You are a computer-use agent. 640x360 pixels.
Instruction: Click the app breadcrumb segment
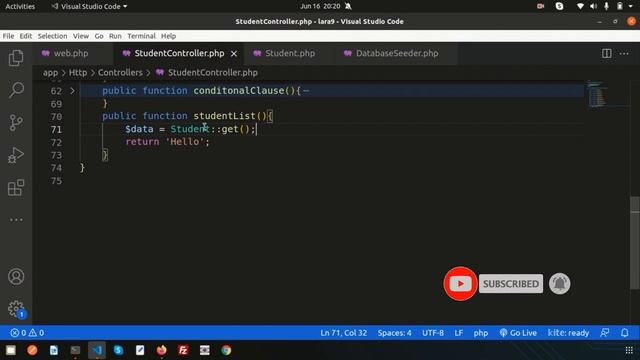point(50,73)
